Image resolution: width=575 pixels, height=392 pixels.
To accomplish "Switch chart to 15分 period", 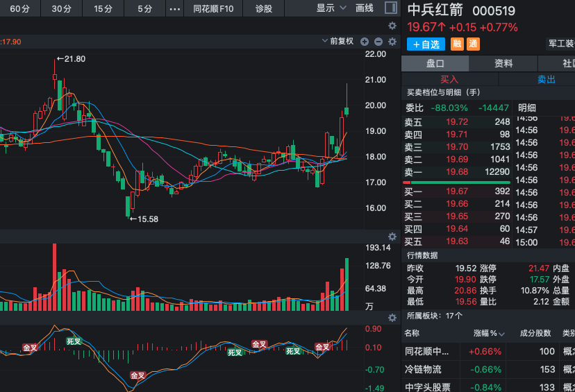I will point(103,8).
